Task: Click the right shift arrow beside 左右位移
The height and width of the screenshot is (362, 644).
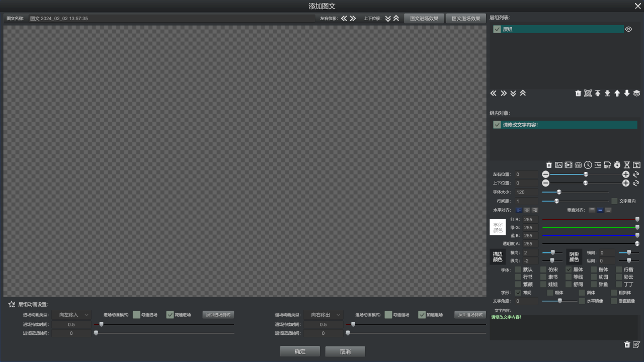Action: coord(353,18)
